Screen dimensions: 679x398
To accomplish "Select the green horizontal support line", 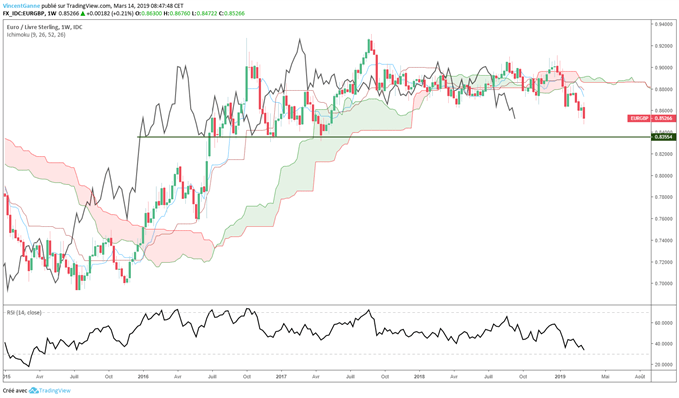I will pyautogui.click(x=394, y=137).
